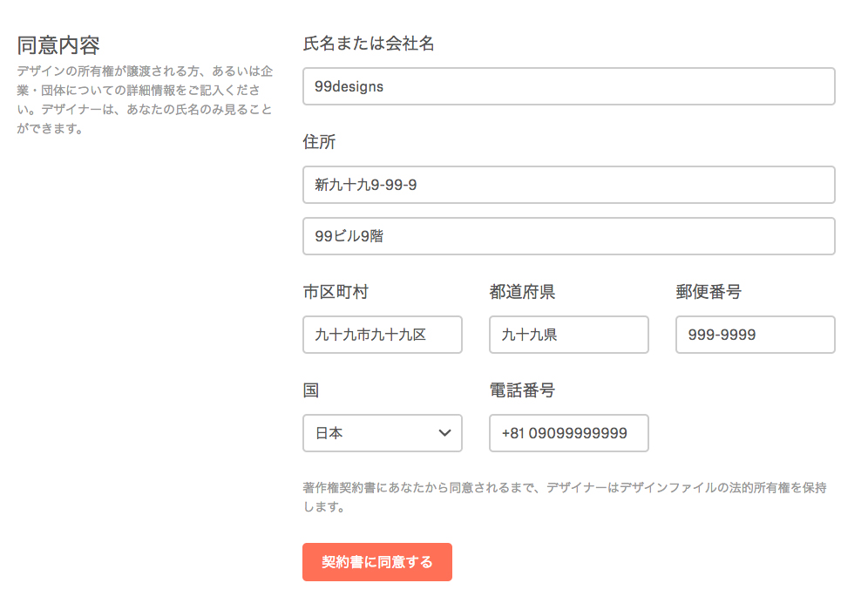Focus the 市区町村 city field
Viewport: 868px width, 610px height.
[x=382, y=335]
